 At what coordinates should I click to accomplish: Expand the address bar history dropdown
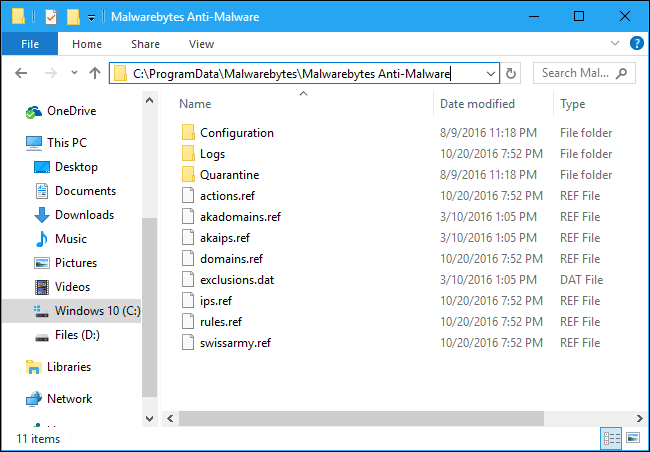tap(490, 73)
